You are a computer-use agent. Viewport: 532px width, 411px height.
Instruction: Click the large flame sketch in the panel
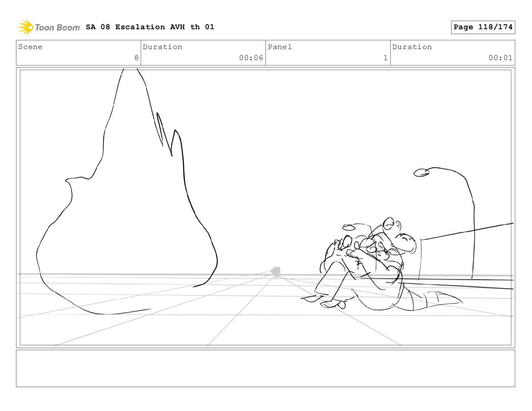(127, 191)
